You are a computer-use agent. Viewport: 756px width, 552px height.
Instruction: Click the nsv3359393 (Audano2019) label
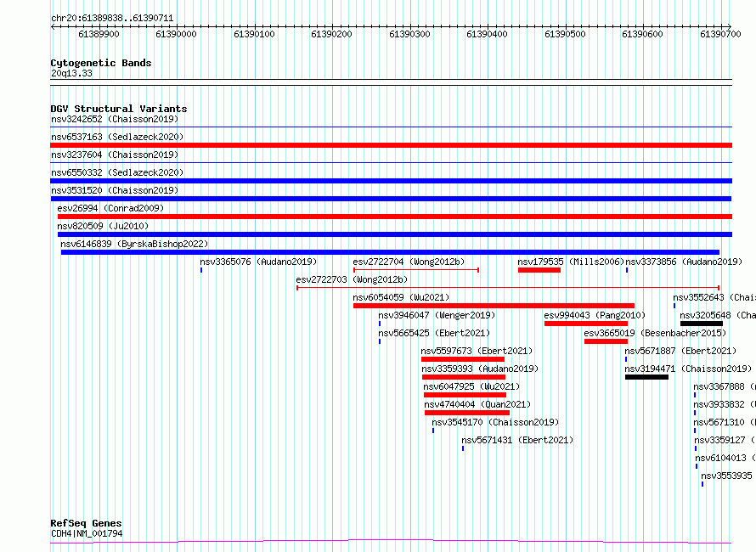pyautogui.click(x=480, y=369)
